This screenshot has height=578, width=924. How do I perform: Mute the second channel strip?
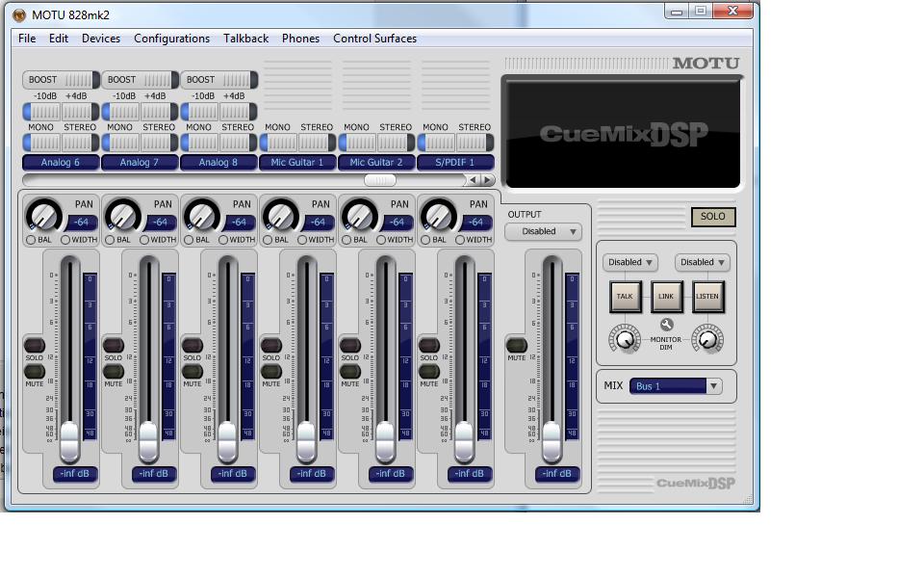(114, 371)
